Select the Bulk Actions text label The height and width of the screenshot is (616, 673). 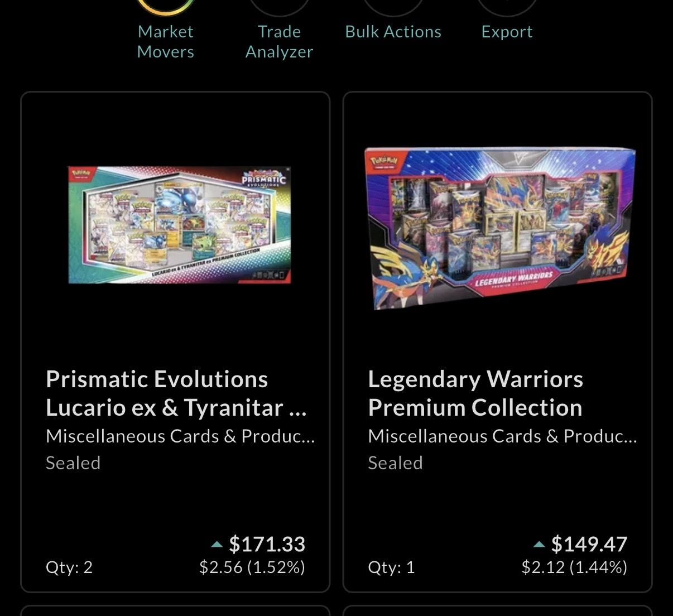[x=393, y=32]
